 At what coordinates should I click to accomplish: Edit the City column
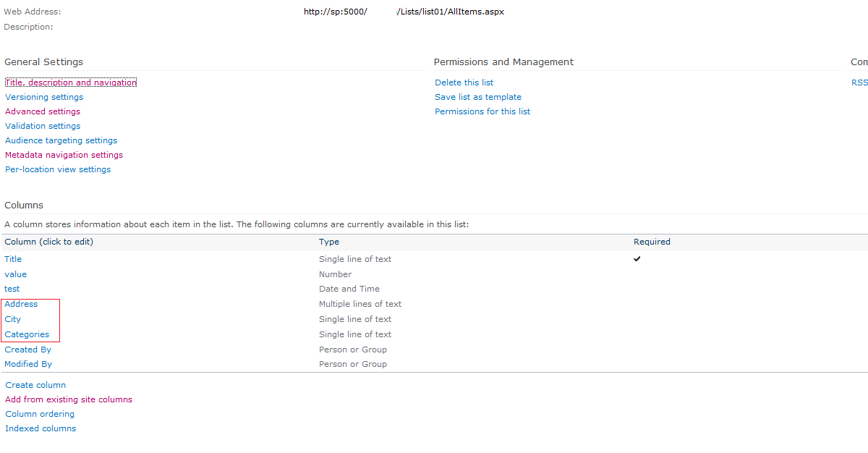[13, 319]
